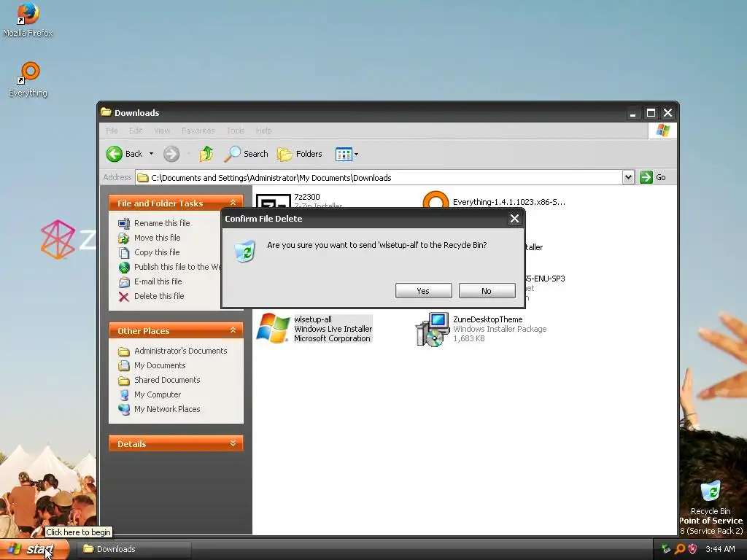Open the Views dropdown button
The height and width of the screenshot is (560, 747).
347,154
